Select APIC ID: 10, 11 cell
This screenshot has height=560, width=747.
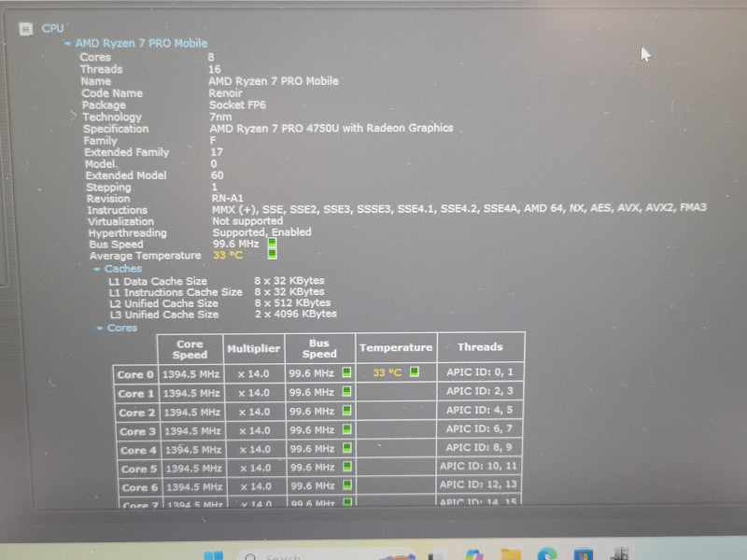tap(478, 466)
